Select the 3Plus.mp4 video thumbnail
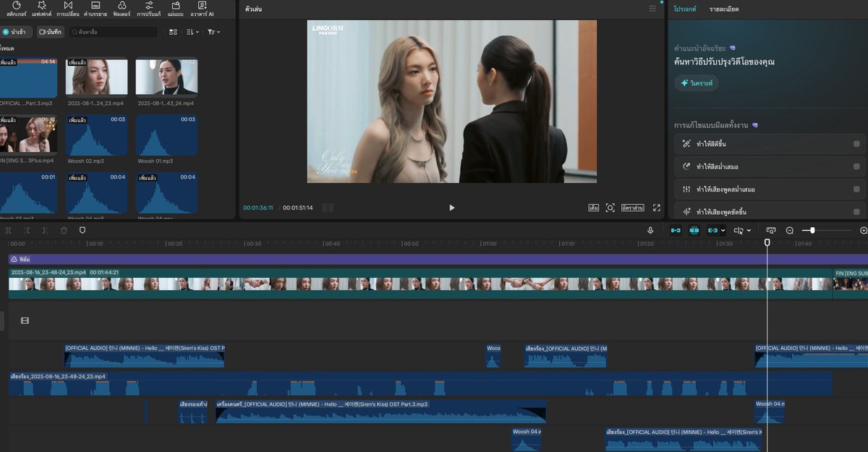This screenshot has width=868, height=452. 28,135
